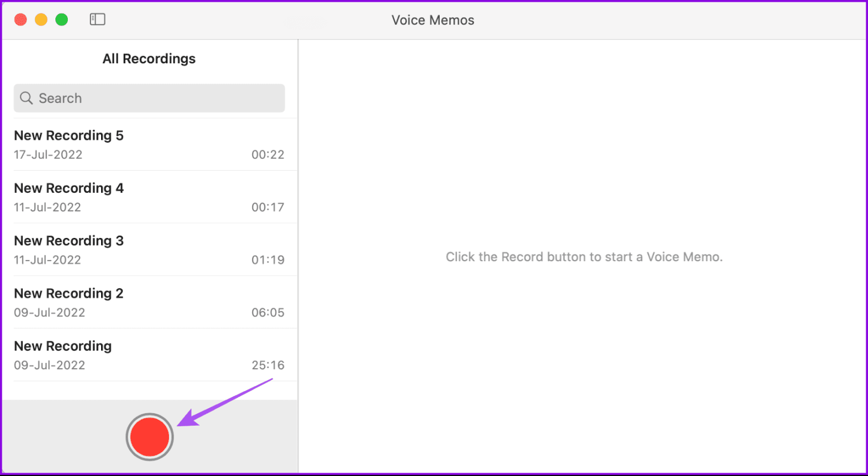
Task: Start a new voice memo recording
Action: click(x=149, y=436)
